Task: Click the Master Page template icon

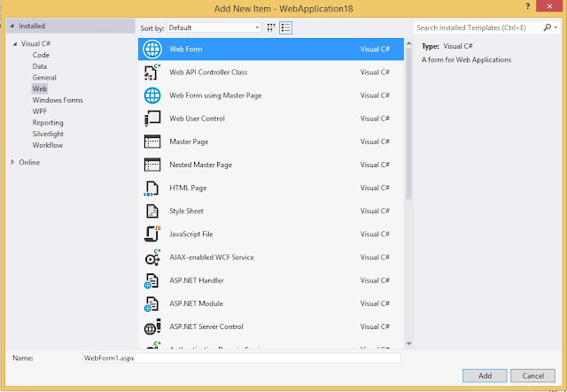Action: (152, 142)
